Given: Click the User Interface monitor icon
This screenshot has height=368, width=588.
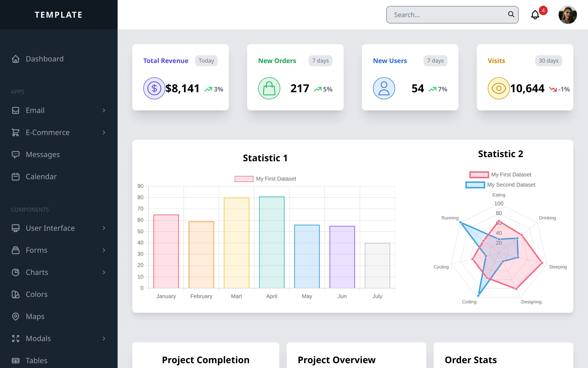Looking at the screenshot, I should tap(16, 228).
